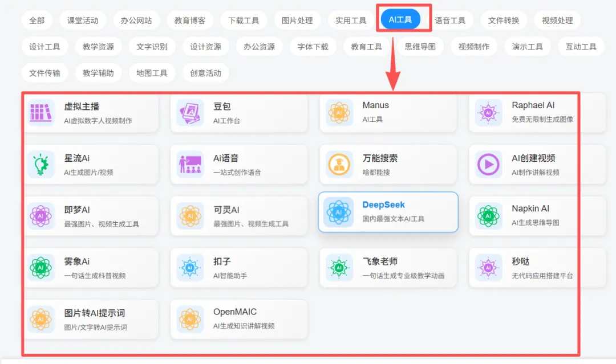Screen dimensions: 616x364
Task: Click the text 啥都能搜
Action: click(x=376, y=172)
